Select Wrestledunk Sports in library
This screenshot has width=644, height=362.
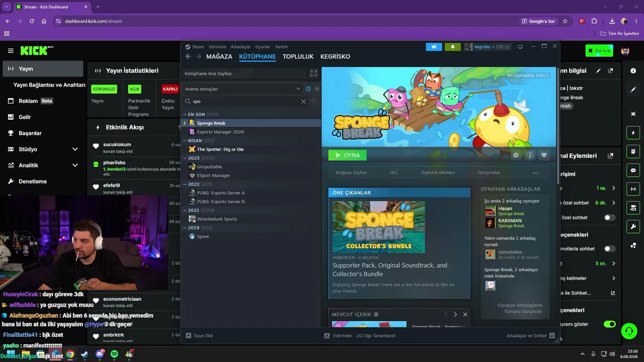[x=217, y=219]
